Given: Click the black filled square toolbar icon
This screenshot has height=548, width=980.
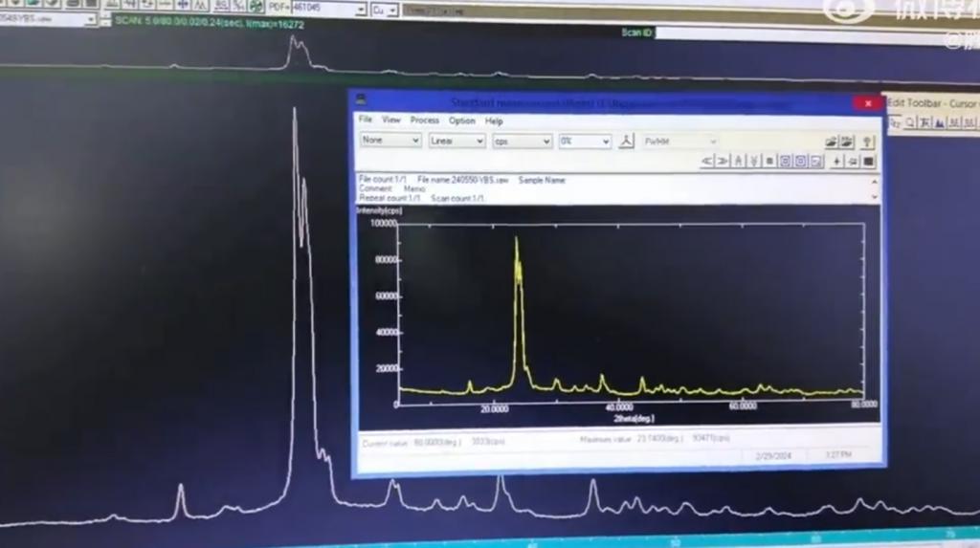Looking at the screenshot, I should [x=868, y=162].
